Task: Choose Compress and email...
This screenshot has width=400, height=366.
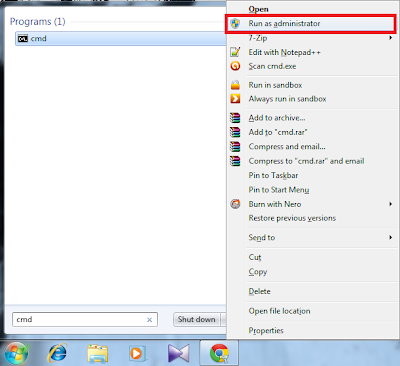Action: point(287,147)
